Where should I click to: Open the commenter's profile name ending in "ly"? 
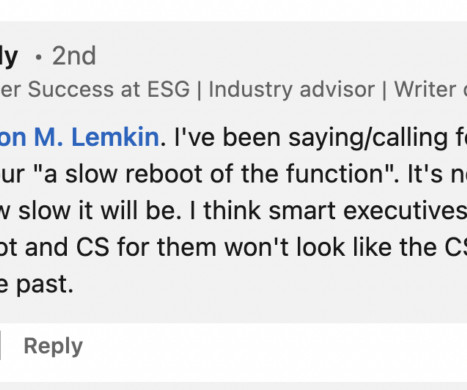tap(9, 56)
